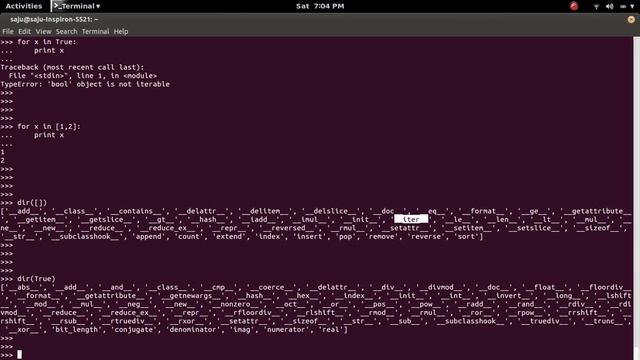Open the Edit menu
Viewport: 640px width, 360px height.
tap(24, 31)
